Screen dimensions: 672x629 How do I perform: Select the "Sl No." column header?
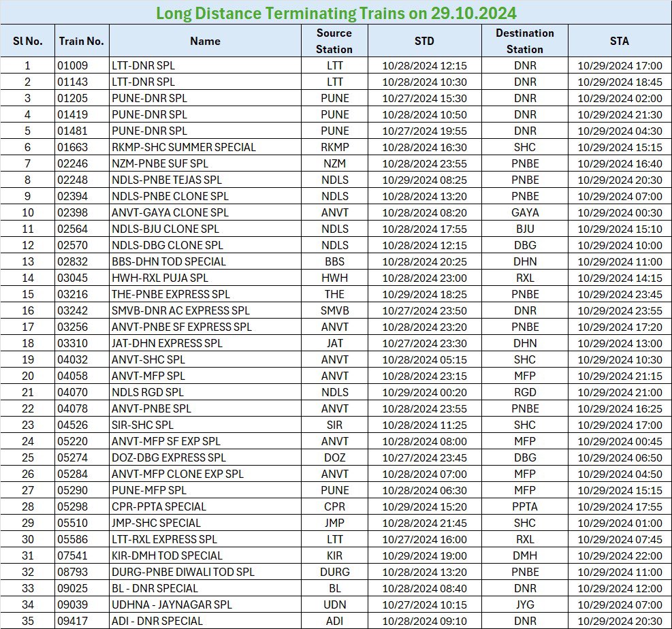[x=28, y=41]
